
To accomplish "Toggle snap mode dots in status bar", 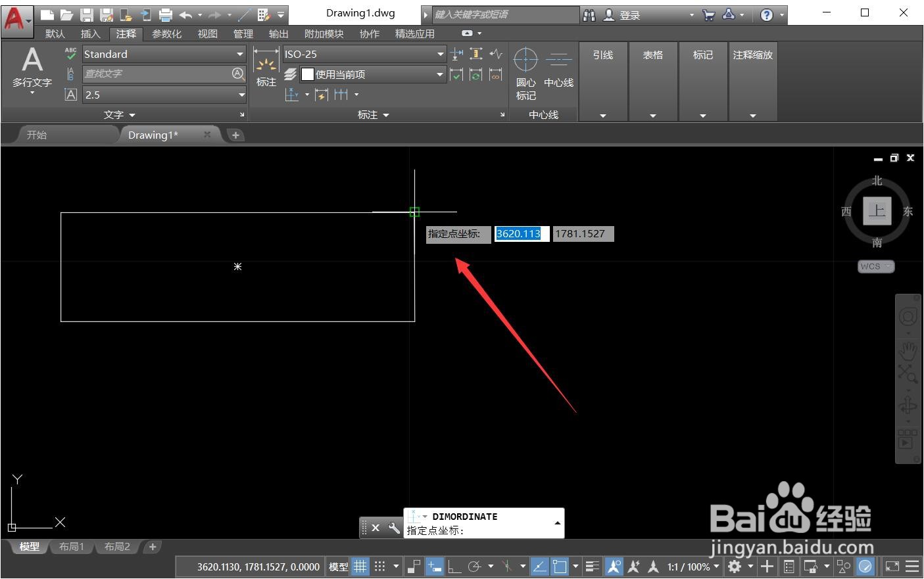I will point(379,566).
